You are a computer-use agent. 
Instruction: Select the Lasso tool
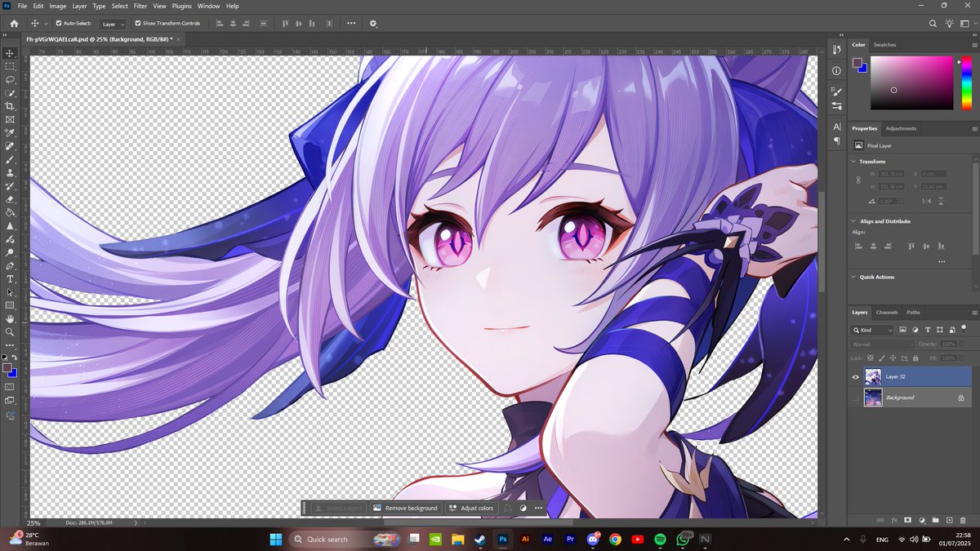tap(10, 80)
